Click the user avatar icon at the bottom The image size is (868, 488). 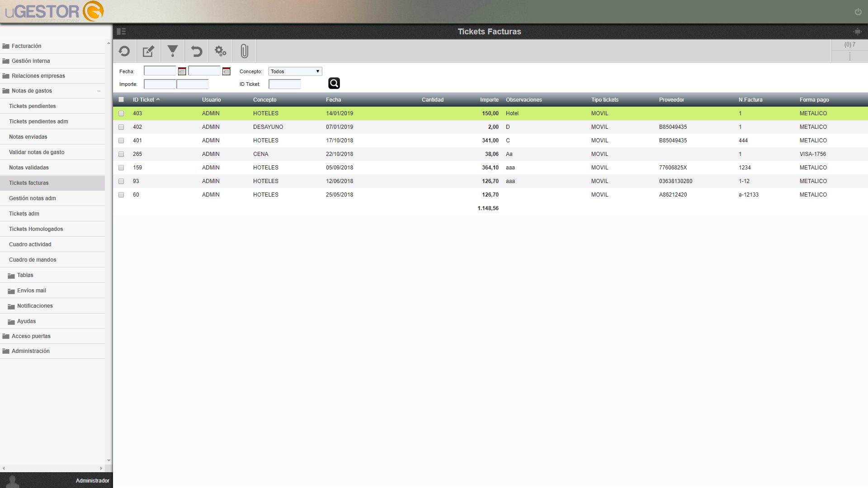pyautogui.click(x=13, y=481)
